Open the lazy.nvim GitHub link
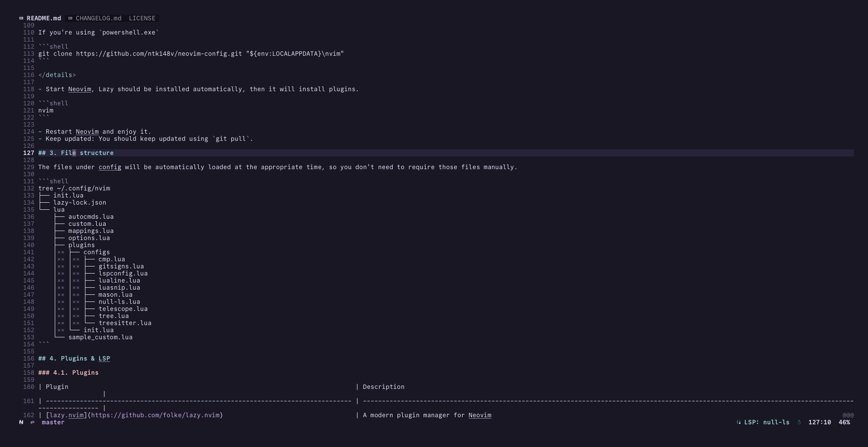 [155, 415]
